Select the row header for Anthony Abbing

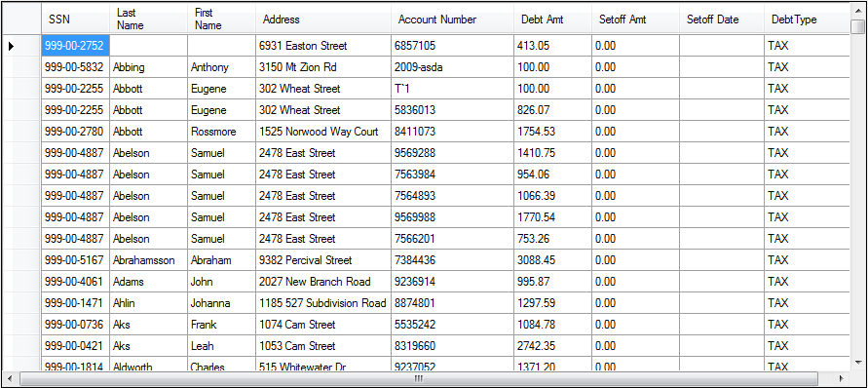21,67
